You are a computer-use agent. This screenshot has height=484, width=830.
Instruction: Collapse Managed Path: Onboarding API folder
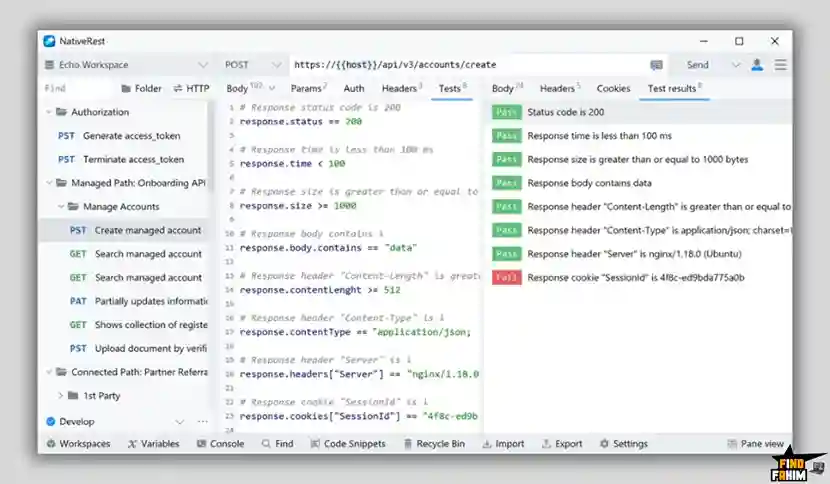pos(49,183)
